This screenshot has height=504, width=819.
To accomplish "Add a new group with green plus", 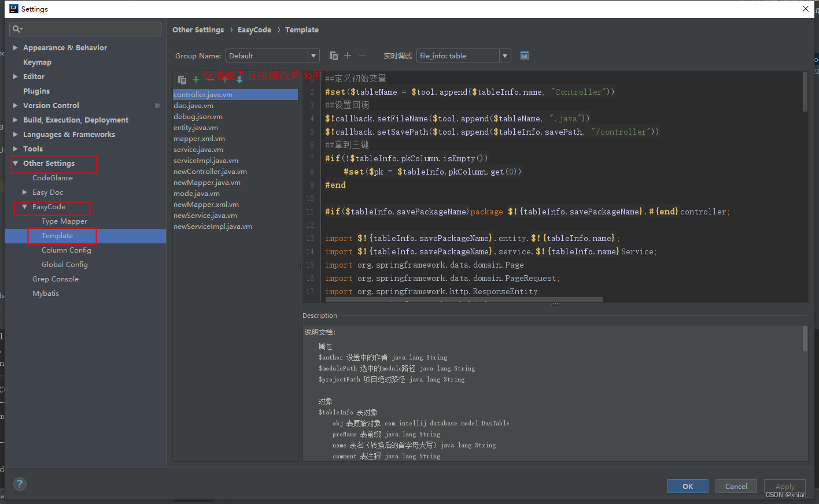I will [348, 55].
